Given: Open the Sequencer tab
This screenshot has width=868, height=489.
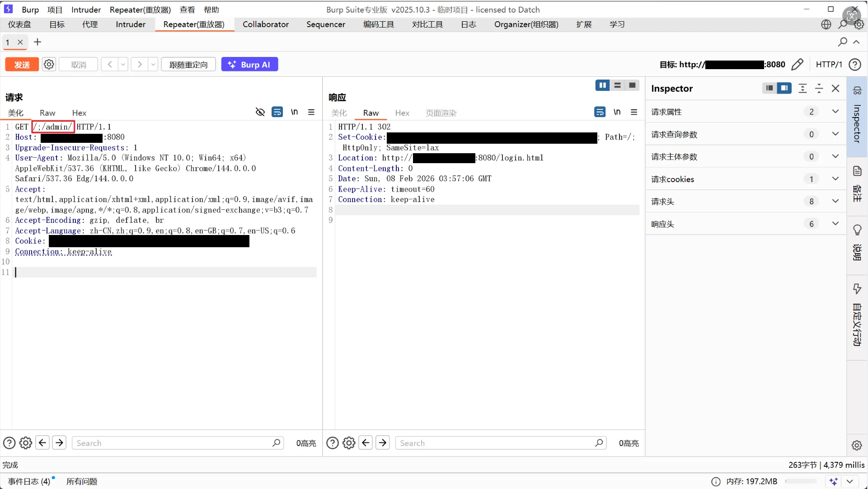Looking at the screenshot, I should point(326,24).
